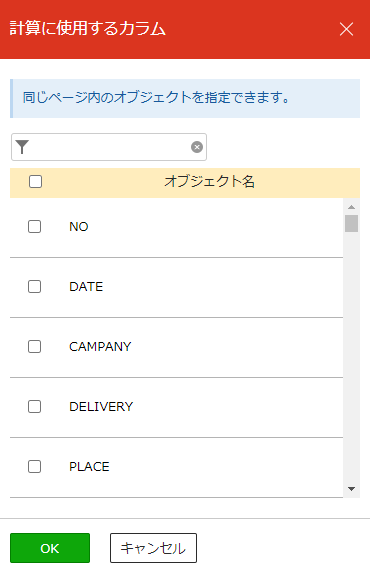Viewport: 370px width, 580px height.
Task: Check the DATE object checkbox
Action: point(34,286)
